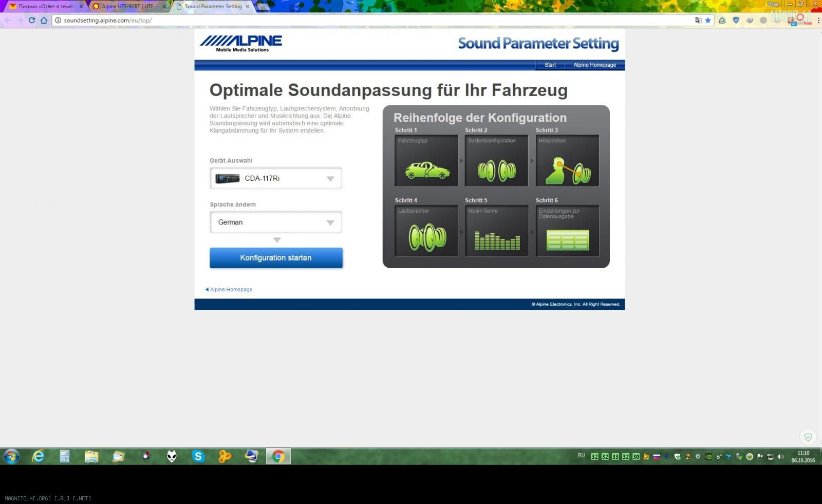Open Skype from the taskbar
822x504 pixels.
198,456
